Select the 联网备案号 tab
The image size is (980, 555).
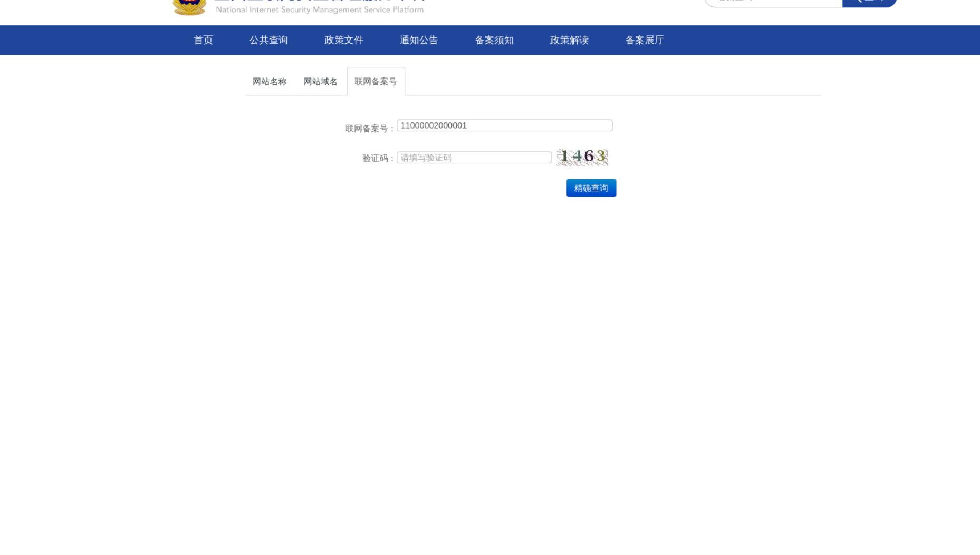pyautogui.click(x=376, y=82)
